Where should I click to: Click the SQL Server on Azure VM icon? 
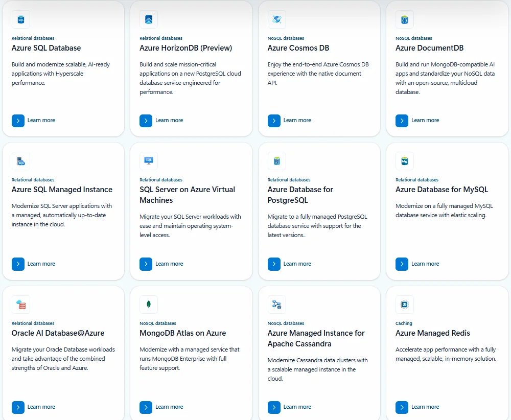point(149,161)
